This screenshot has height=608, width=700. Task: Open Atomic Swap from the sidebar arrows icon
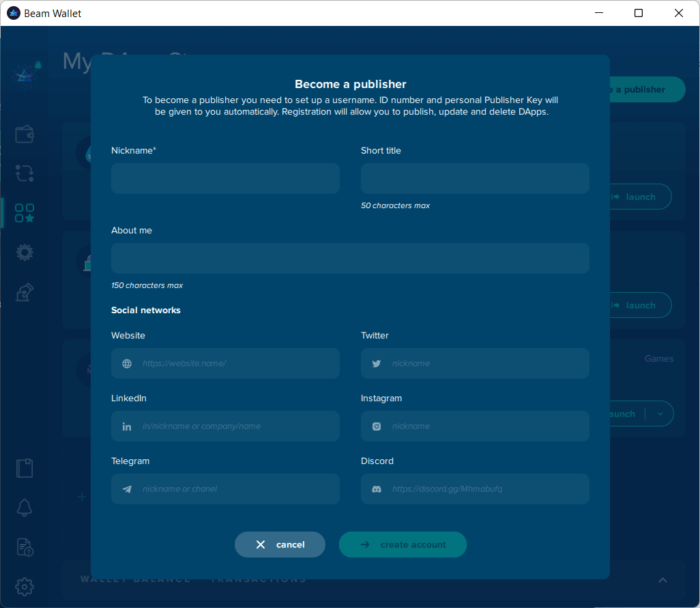(x=25, y=173)
